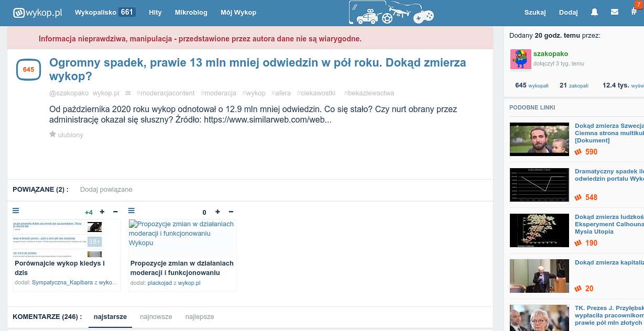Image resolution: width=644 pixels, height=331 pixels.
Task: Click the gaming doodle banner in header
Action: [x=392, y=13]
